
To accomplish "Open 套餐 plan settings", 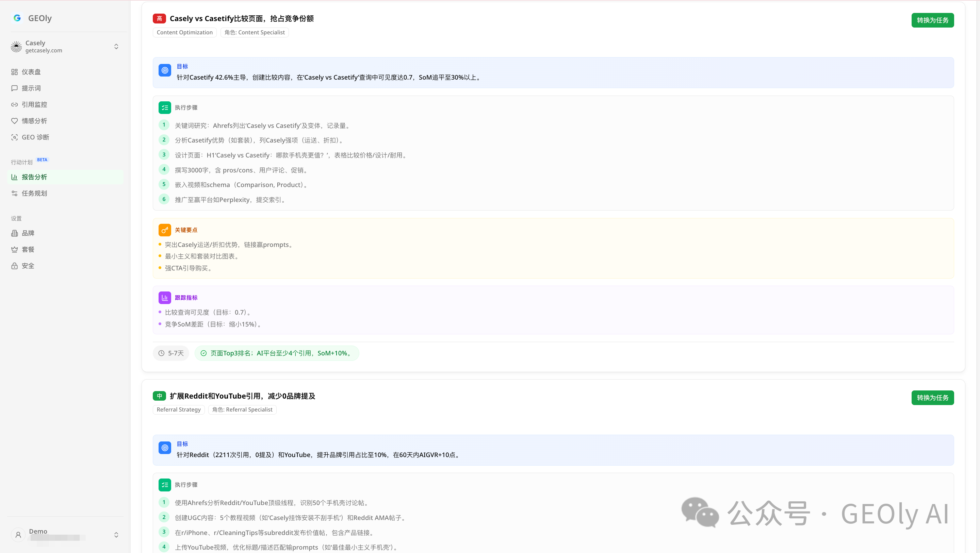I will [x=65, y=250].
